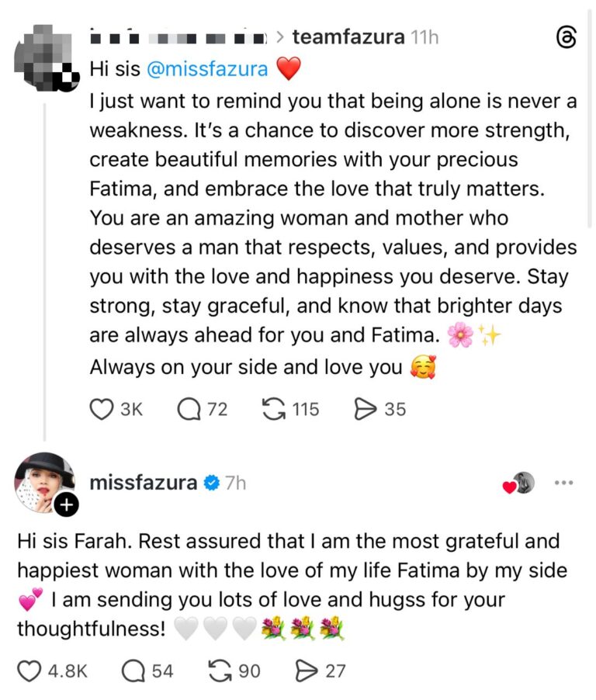Open the three-dot options menu on missfazura's reply
The width and height of the screenshot is (596, 700).
(566, 482)
